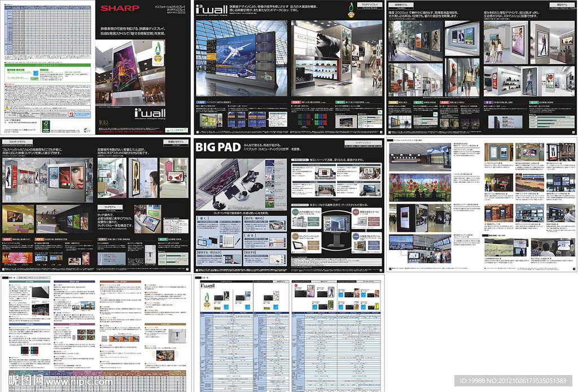The image size is (578, 392).
Task: Open the airport check-in counters photo
Action: (x=420, y=157)
